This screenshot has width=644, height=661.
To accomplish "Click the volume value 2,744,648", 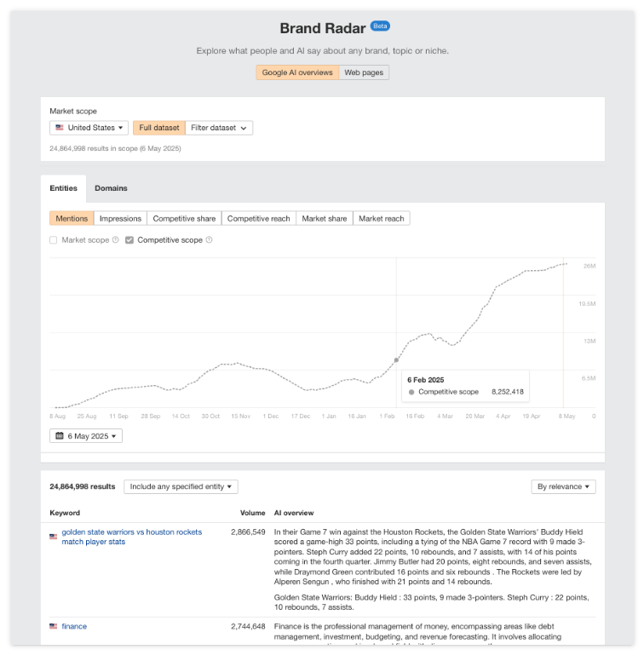I will pyautogui.click(x=248, y=626).
